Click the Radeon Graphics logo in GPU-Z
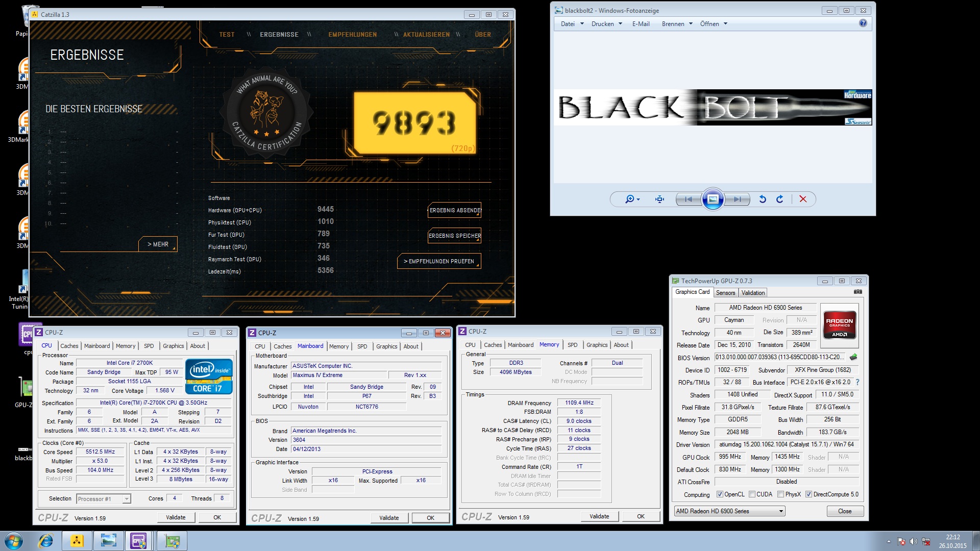 point(840,326)
